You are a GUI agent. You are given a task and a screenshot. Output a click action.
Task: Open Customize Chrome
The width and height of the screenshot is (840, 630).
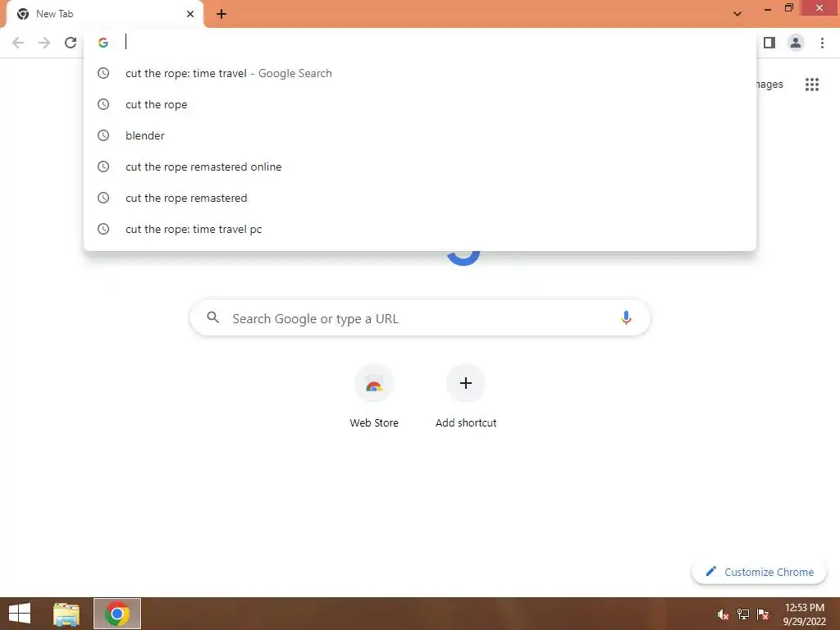tap(759, 572)
